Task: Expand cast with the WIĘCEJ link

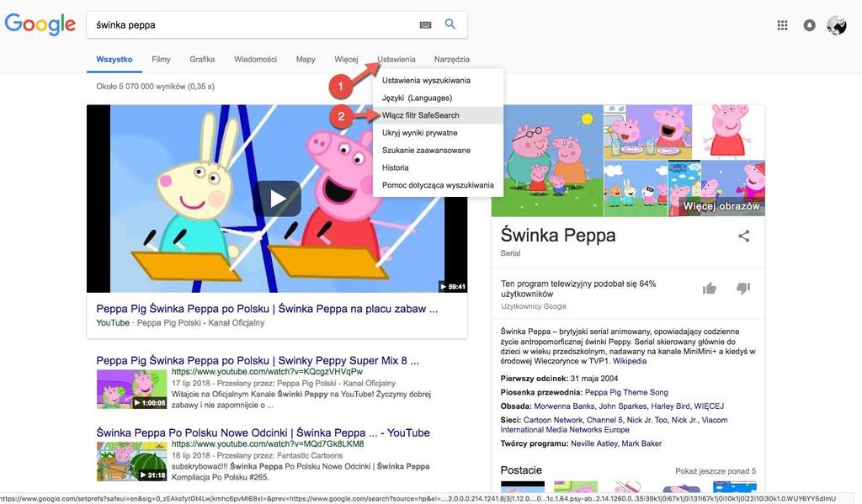Action: point(709,406)
